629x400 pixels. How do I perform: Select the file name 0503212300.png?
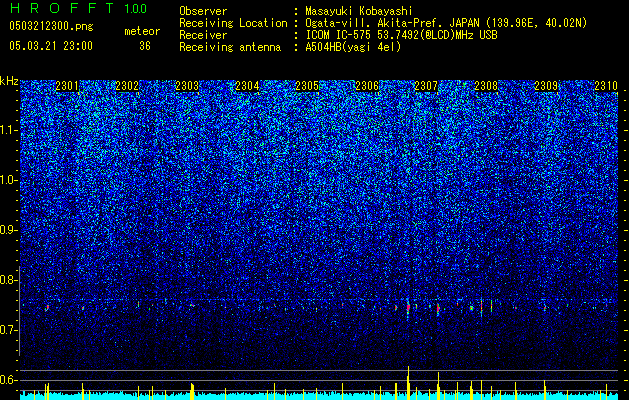click(51, 26)
